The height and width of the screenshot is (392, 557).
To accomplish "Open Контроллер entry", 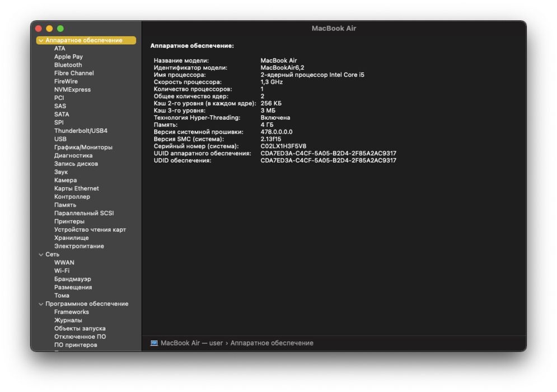I will click(x=72, y=197).
